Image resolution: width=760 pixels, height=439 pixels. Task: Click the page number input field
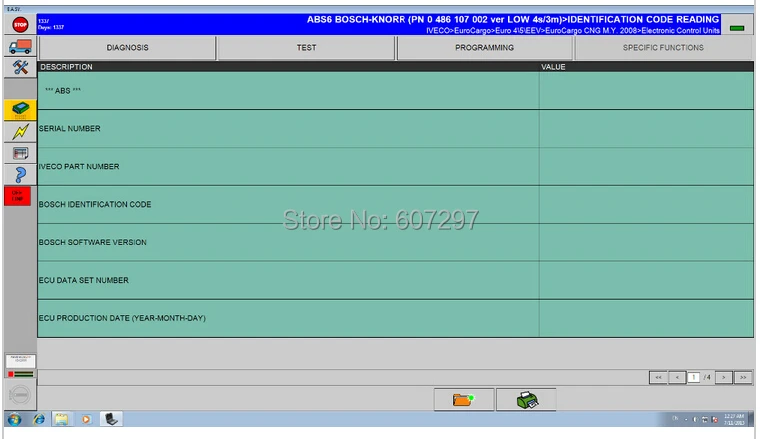coord(694,377)
